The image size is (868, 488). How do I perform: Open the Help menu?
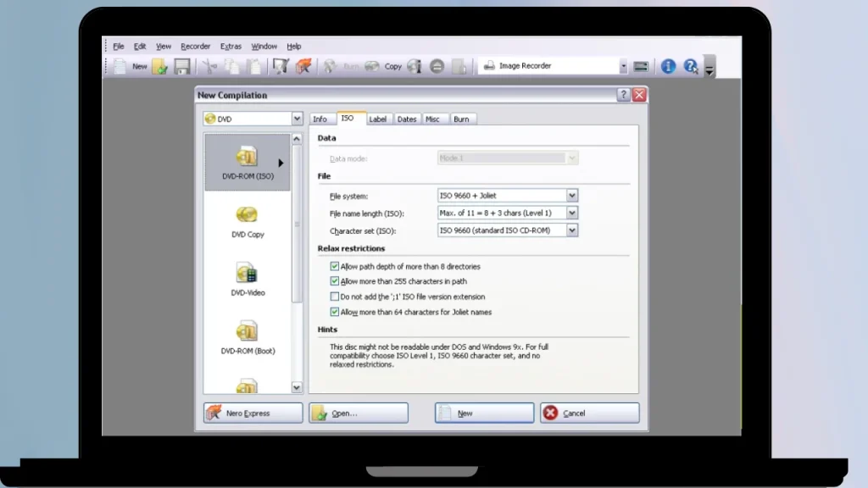(x=294, y=47)
